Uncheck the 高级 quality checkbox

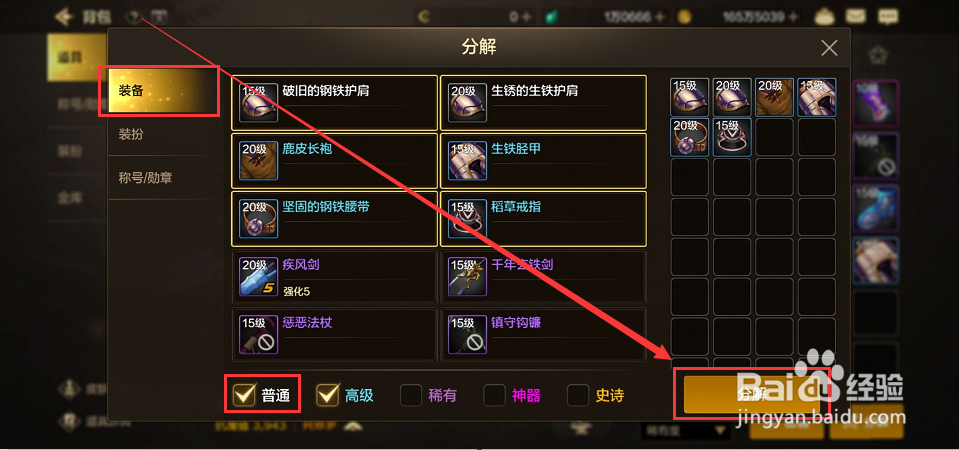327,396
